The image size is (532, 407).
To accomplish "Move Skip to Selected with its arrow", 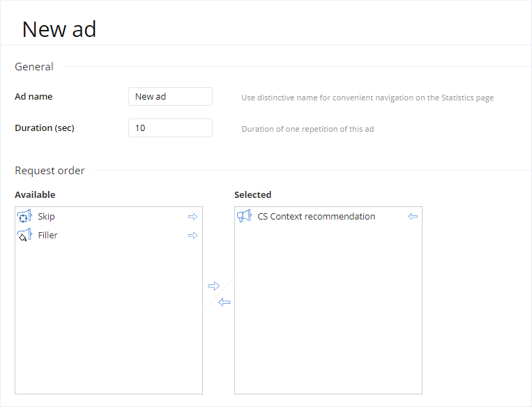I will coord(192,216).
